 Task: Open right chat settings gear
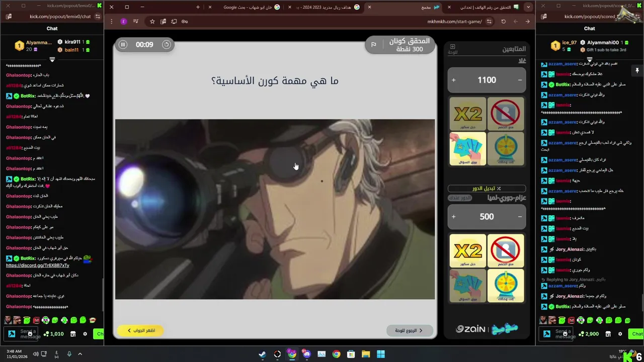click(620, 334)
